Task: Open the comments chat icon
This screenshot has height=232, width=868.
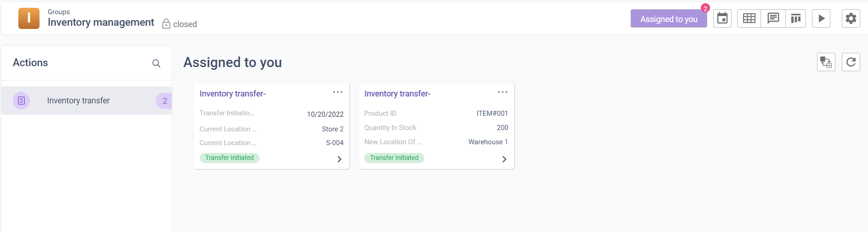Action: [x=773, y=18]
